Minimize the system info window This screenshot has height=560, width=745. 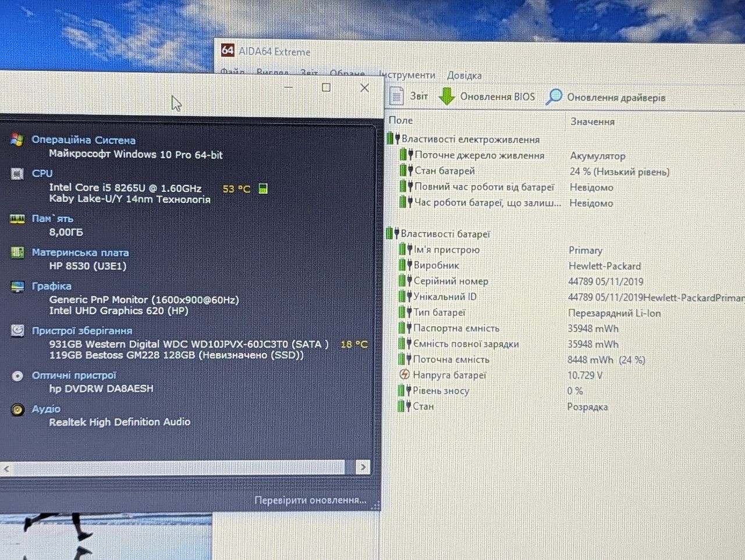coord(289,88)
